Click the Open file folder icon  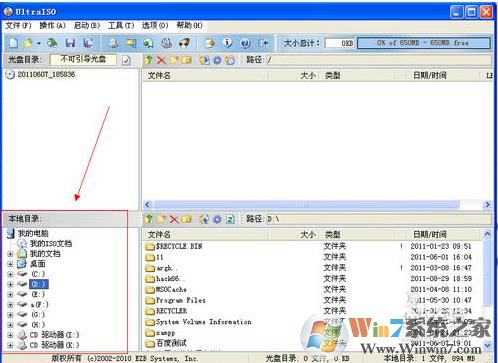pos(28,43)
